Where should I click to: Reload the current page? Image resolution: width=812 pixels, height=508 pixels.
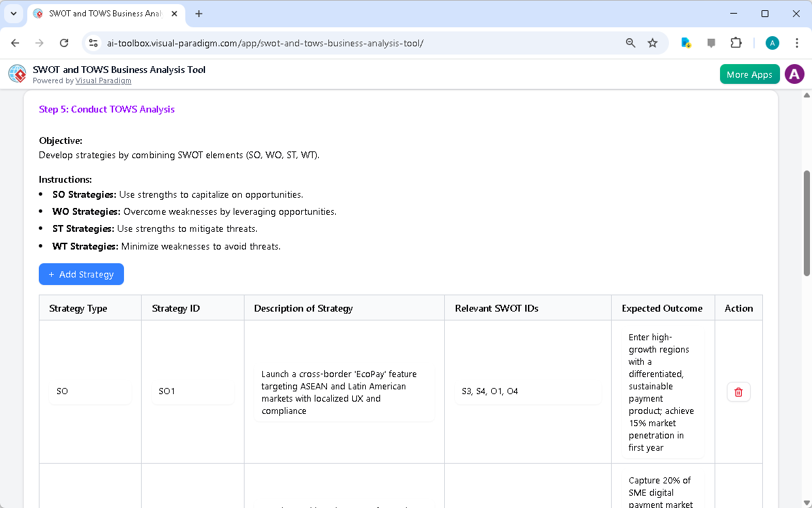click(x=64, y=42)
